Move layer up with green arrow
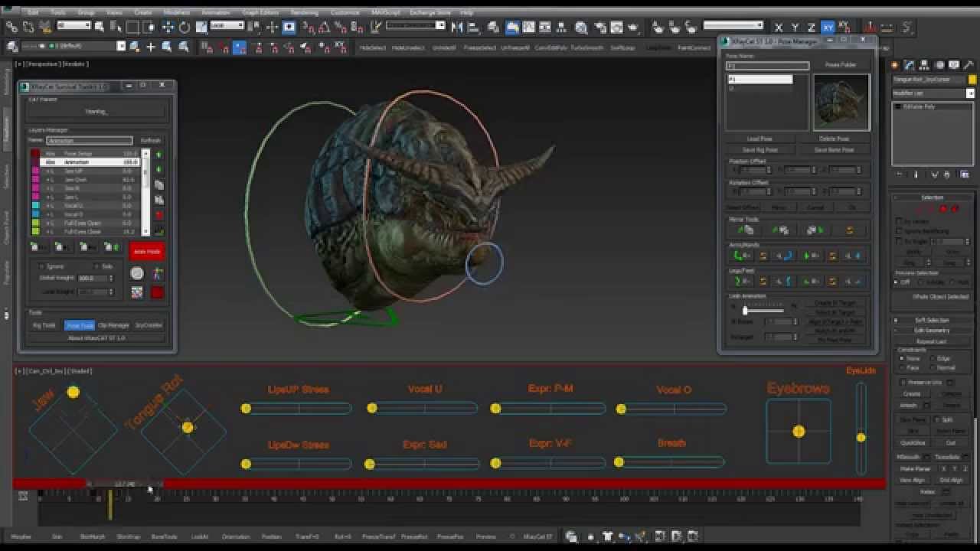Image resolution: width=980 pixels, height=551 pixels. click(158, 155)
